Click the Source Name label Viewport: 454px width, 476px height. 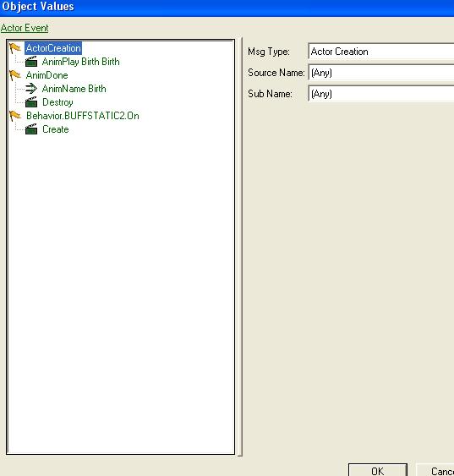click(276, 73)
